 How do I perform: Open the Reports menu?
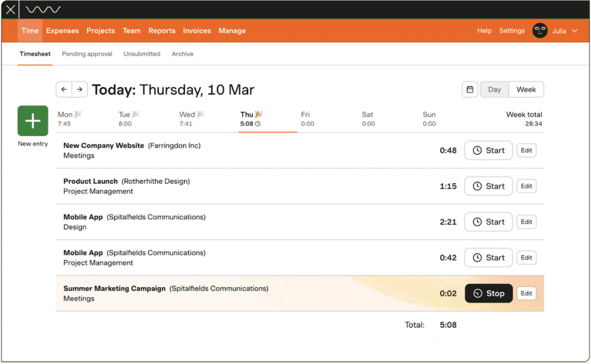tap(162, 31)
